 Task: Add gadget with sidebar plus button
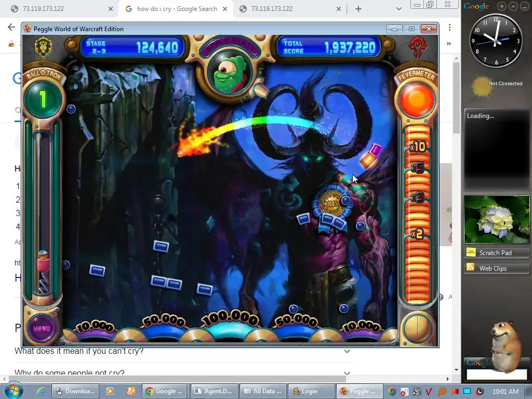click(501, 6)
